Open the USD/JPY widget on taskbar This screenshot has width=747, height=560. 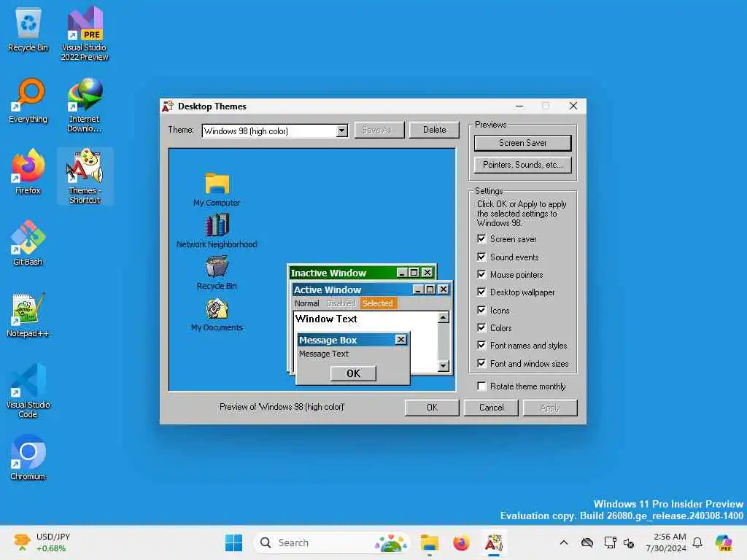[x=42, y=542]
